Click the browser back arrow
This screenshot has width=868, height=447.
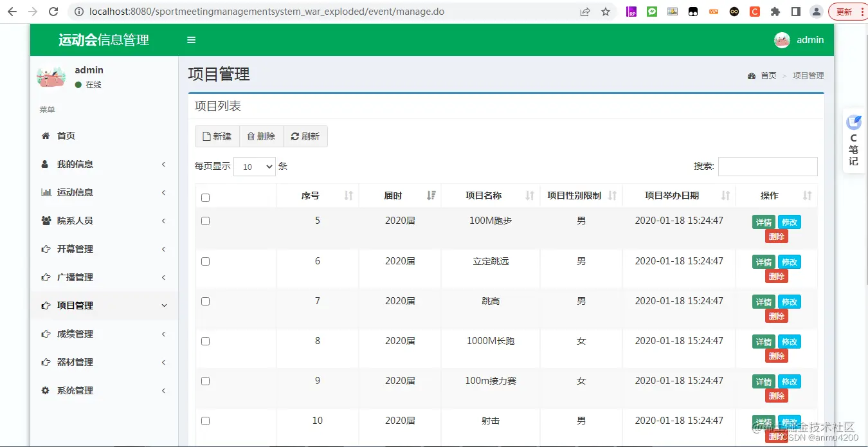pyautogui.click(x=12, y=12)
